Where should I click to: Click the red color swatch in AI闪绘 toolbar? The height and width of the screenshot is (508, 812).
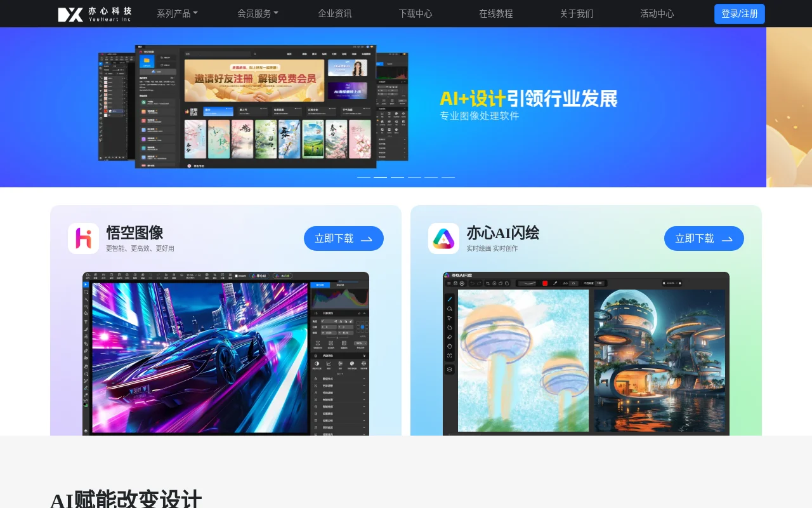pyautogui.click(x=545, y=283)
